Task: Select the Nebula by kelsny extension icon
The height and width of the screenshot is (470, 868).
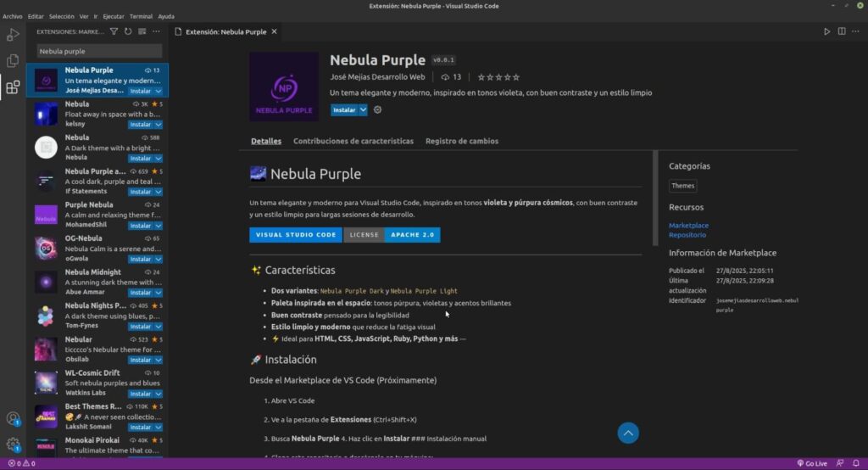Action: (x=46, y=115)
